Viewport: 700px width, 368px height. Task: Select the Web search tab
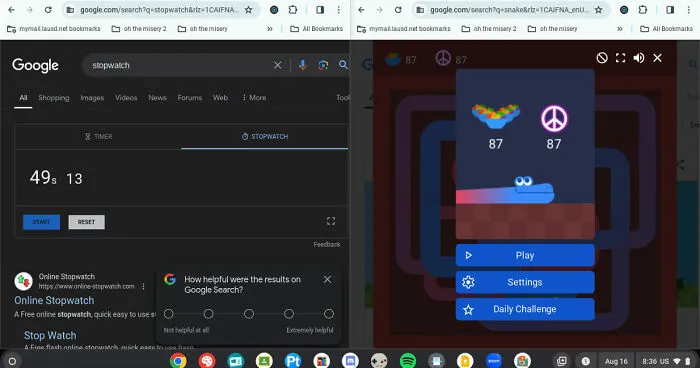pyautogui.click(x=220, y=97)
